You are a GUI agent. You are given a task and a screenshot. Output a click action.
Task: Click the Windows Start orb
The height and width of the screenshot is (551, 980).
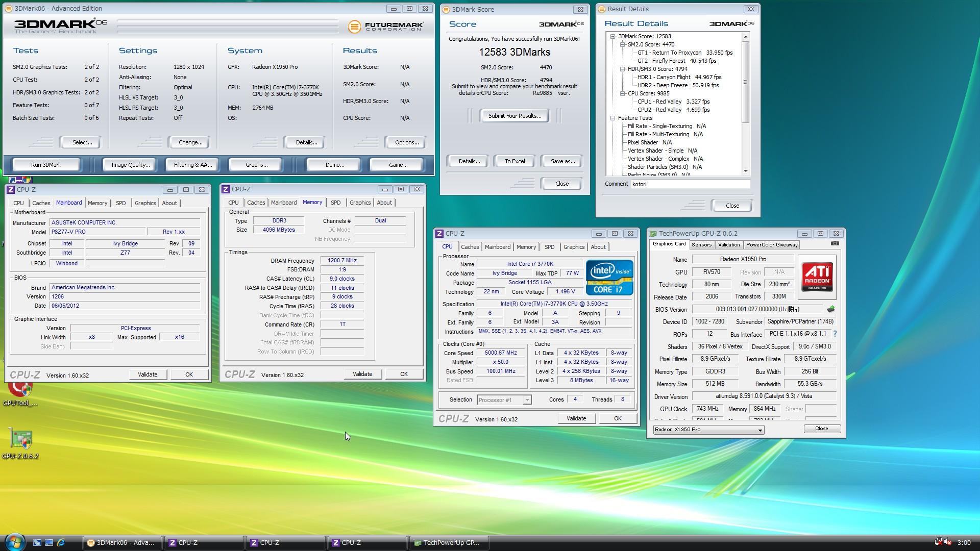[x=14, y=542]
